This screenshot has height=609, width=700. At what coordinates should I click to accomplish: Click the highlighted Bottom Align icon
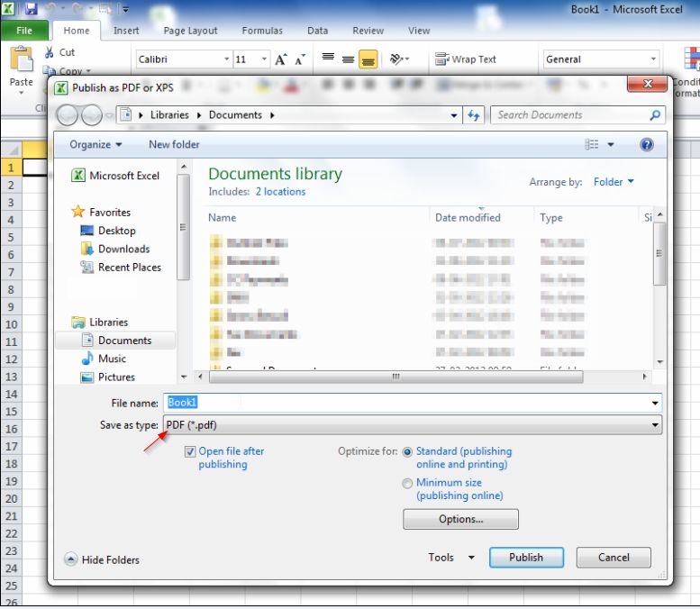pyautogui.click(x=368, y=59)
